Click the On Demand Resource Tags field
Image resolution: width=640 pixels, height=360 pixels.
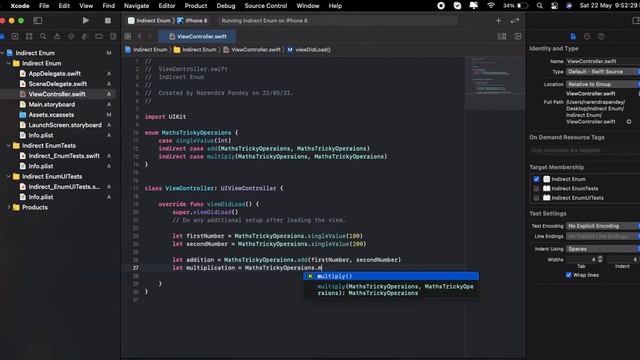pyautogui.click(x=584, y=150)
